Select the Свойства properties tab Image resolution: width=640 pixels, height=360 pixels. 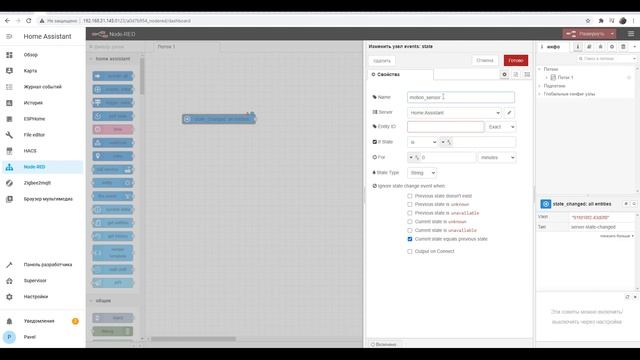(400, 74)
